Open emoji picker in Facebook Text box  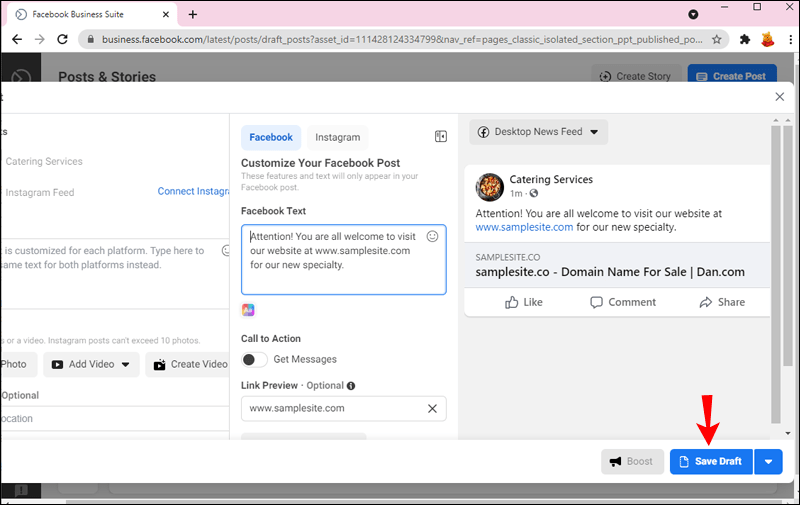coord(432,236)
